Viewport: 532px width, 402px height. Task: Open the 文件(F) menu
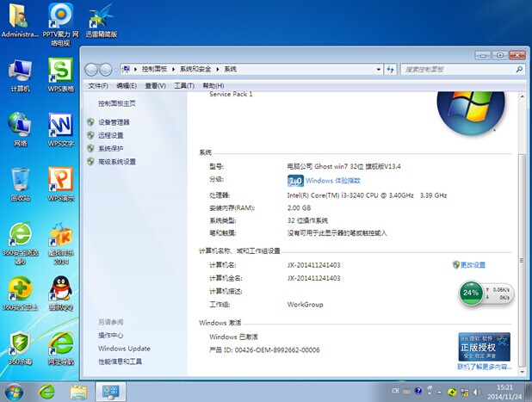pyautogui.click(x=98, y=86)
